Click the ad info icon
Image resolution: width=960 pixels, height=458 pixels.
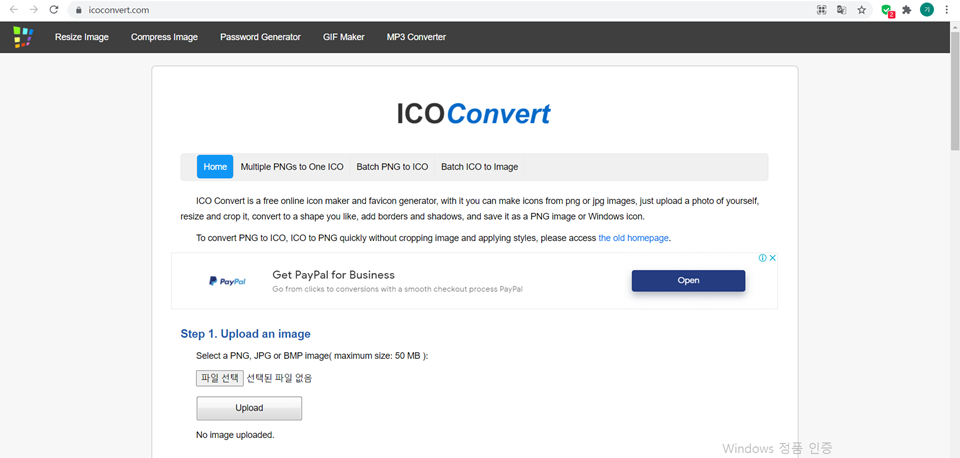pos(762,258)
